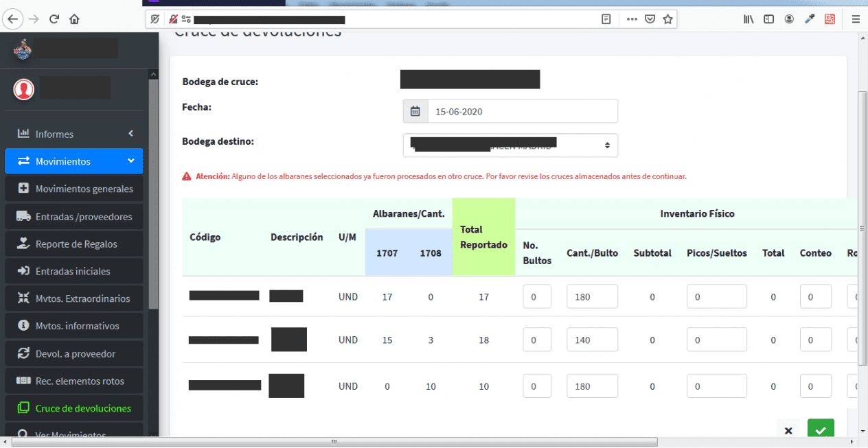This screenshot has width=868, height=448.
Task: Click Picos/Sueltos field in row totaling 18
Action: pos(717,340)
